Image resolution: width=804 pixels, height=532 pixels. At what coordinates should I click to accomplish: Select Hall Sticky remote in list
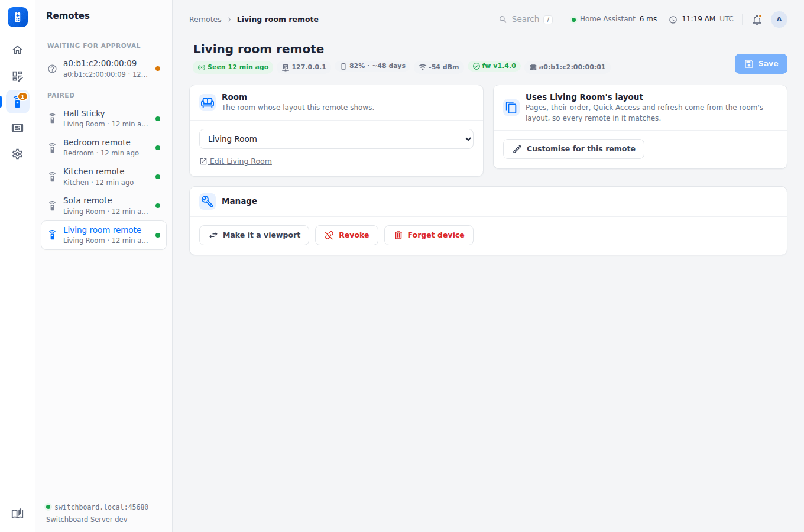[103, 119]
